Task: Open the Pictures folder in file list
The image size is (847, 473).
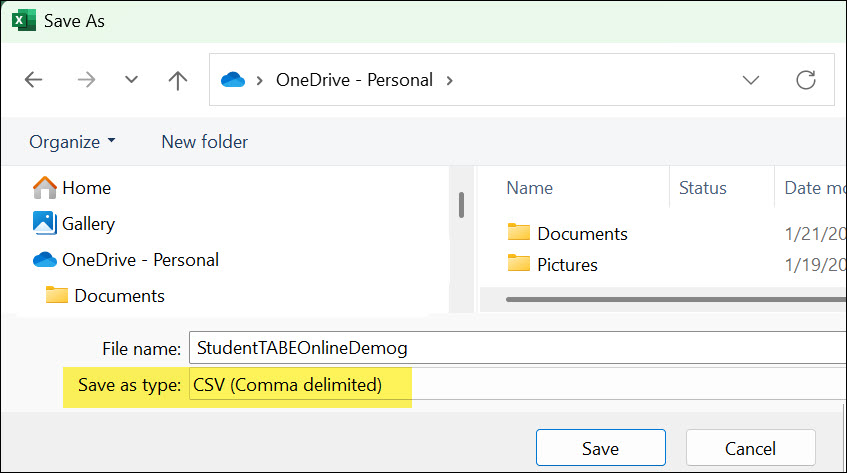Action: (x=567, y=264)
